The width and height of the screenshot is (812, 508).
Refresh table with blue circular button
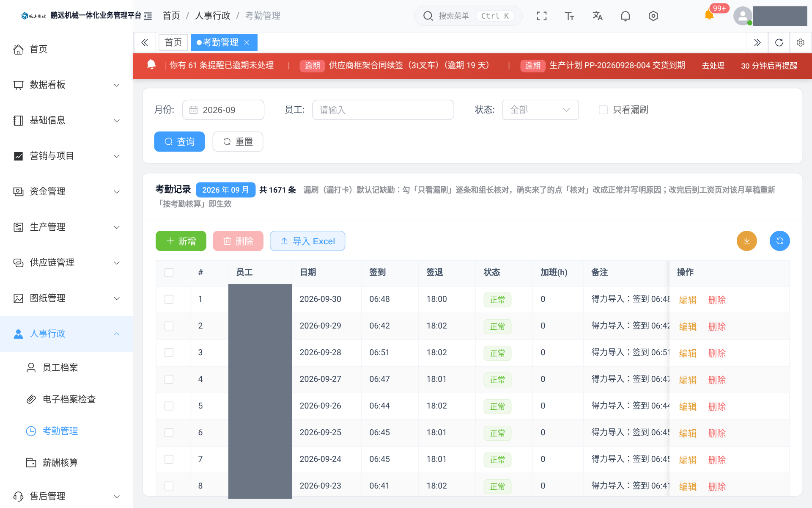coord(779,241)
